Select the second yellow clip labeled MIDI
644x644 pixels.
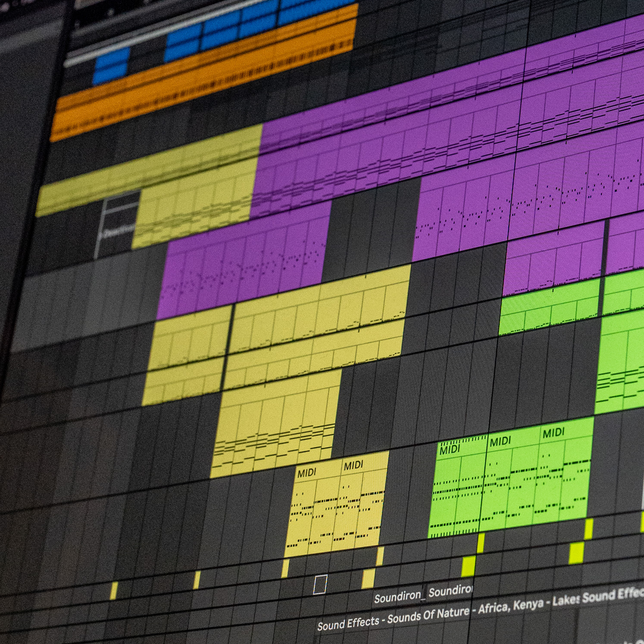click(361, 501)
